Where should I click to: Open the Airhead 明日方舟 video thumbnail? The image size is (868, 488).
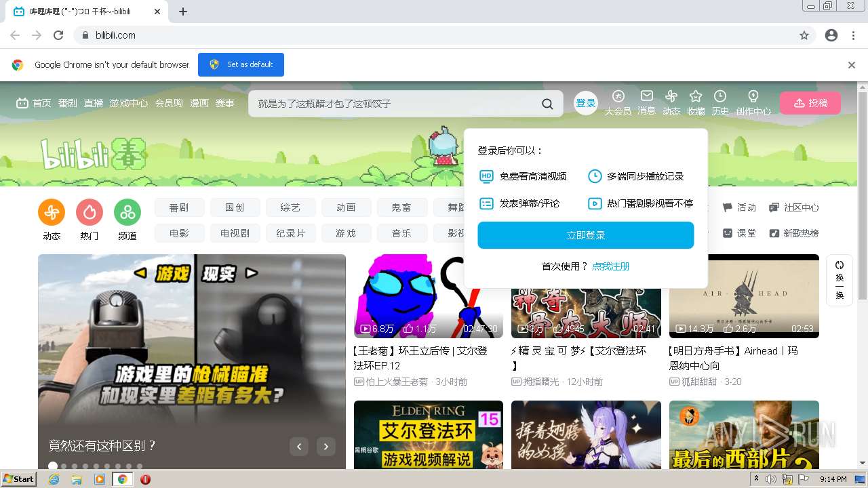coord(744,296)
